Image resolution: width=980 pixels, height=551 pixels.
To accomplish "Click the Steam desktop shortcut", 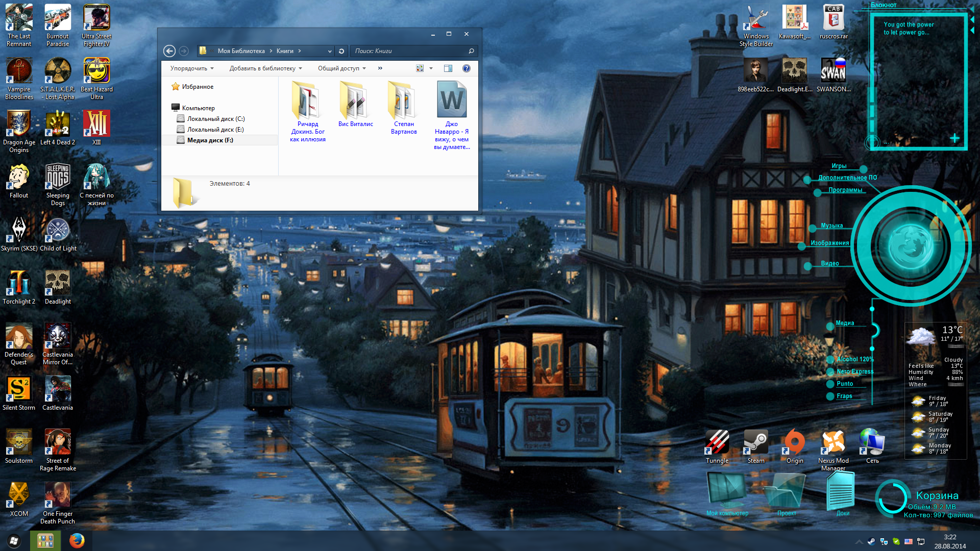I will tap(756, 446).
